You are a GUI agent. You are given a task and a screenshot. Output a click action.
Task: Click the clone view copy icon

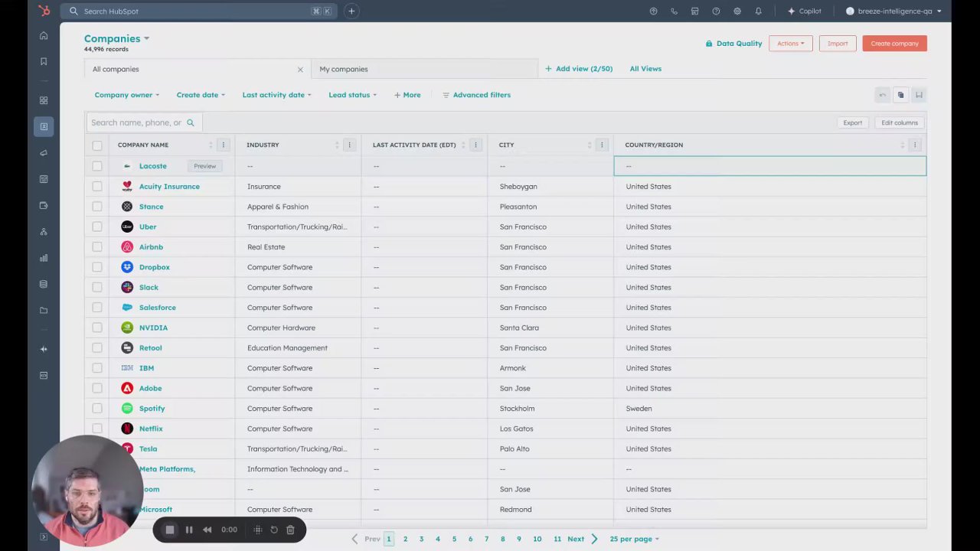900,95
